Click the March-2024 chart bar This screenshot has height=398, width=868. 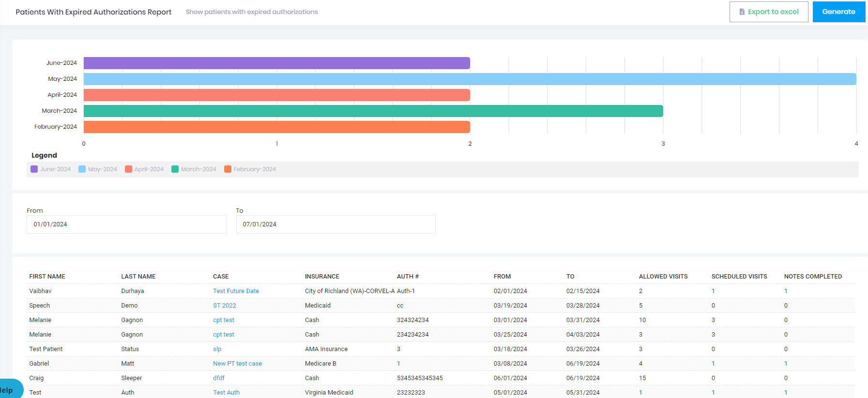coord(373,111)
